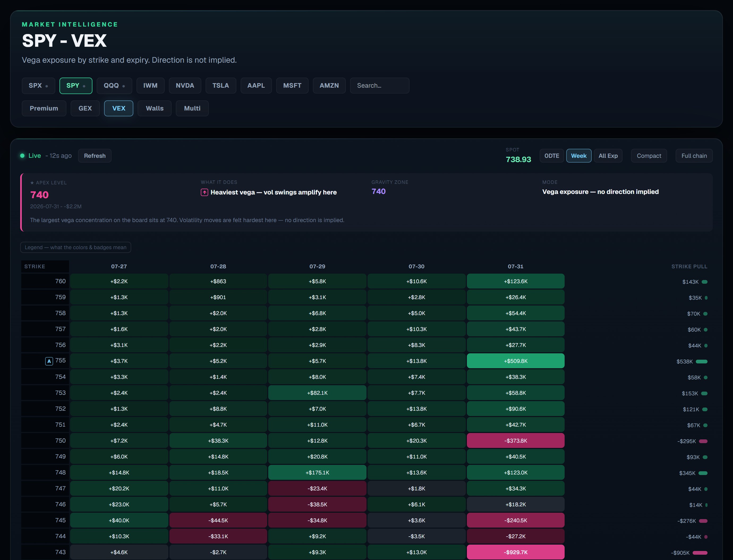Open the Multi tab
Screen dimensions: 733x560
tap(192, 108)
